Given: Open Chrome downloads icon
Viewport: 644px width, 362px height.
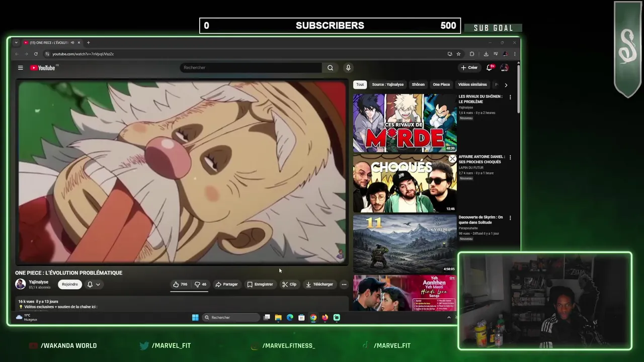Looking at the screenshot, I should (x=486, y=54).
